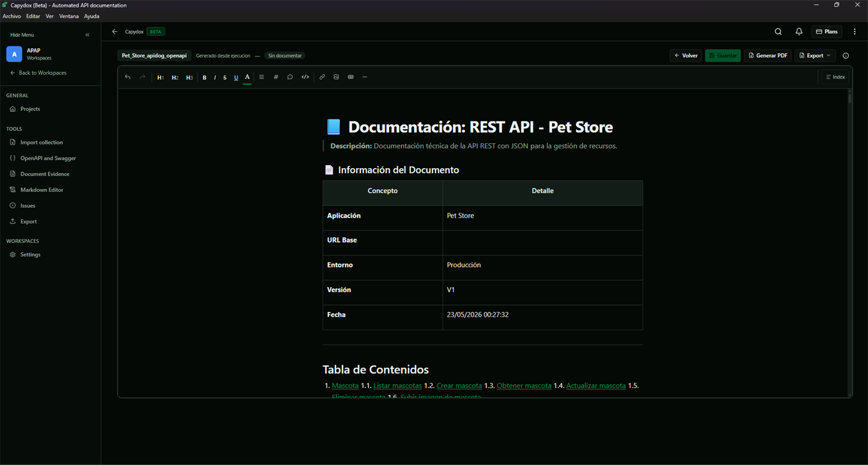
Task: Open the Ventana menu
Action: tap(69, 16)
